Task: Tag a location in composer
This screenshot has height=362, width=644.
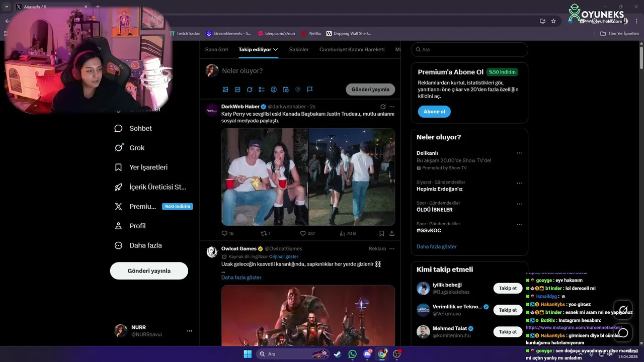Action: pos(298,89)
